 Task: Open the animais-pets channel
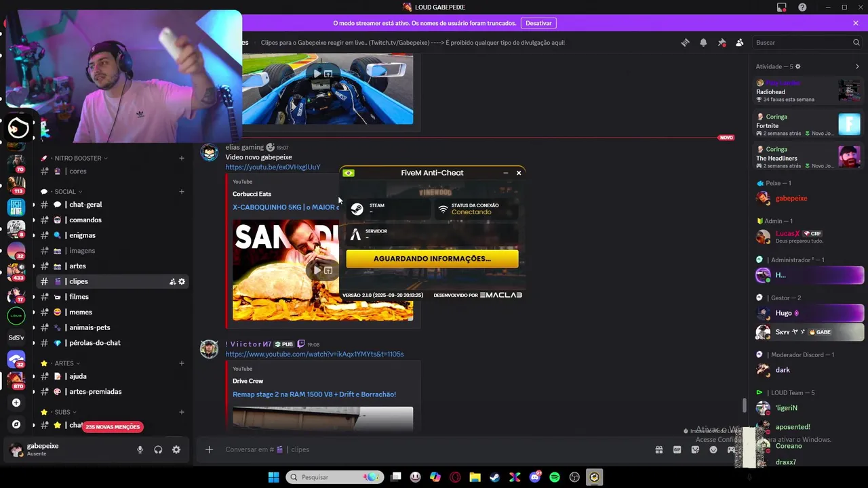(x=112, y=327)
